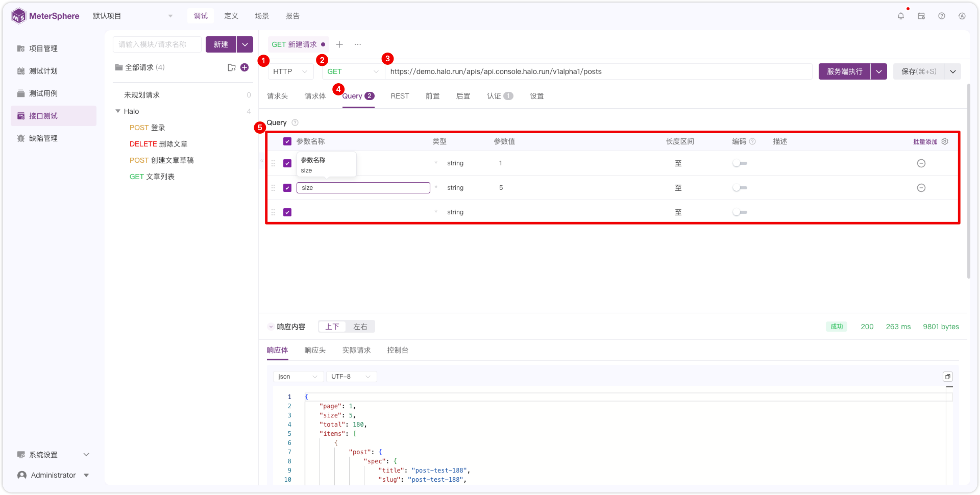Open the notifications bell
The width and height of the screenshot is (980, 495).
point(901,16)
